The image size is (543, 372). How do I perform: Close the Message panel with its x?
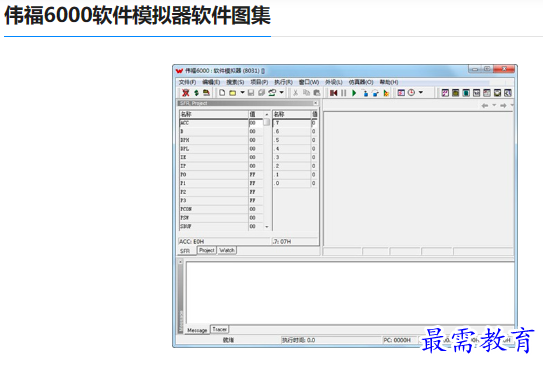click(180, 262)
